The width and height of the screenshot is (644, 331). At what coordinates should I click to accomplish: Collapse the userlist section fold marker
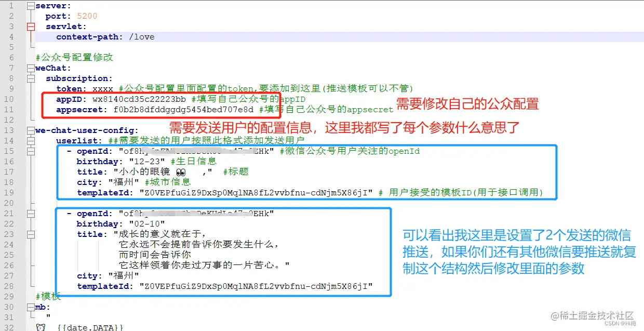30,141
